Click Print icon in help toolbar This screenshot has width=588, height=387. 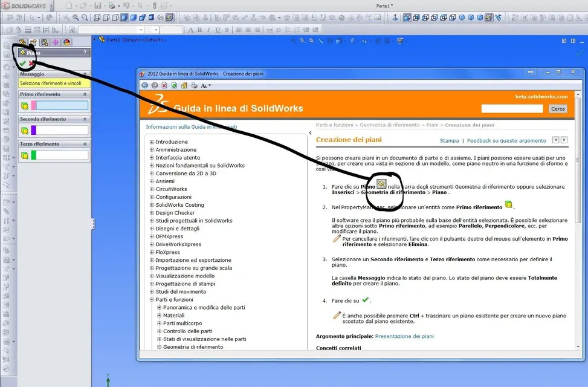(194, 86)
